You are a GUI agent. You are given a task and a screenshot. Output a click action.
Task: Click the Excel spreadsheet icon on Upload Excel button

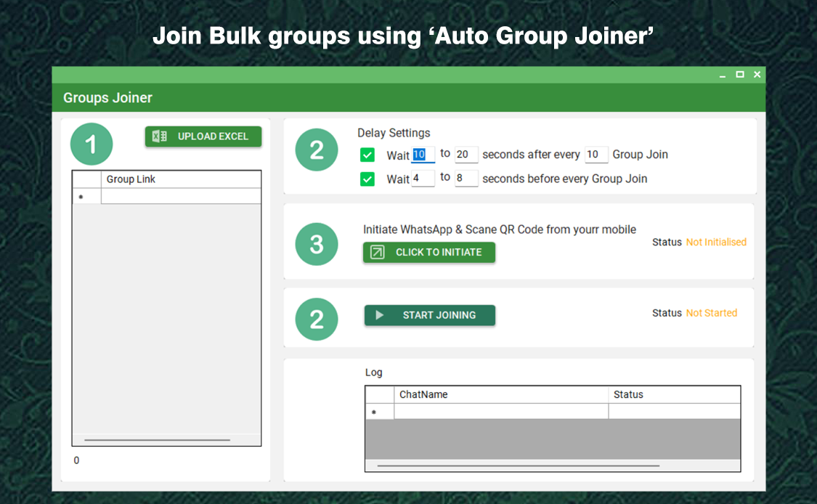point(158,136)
